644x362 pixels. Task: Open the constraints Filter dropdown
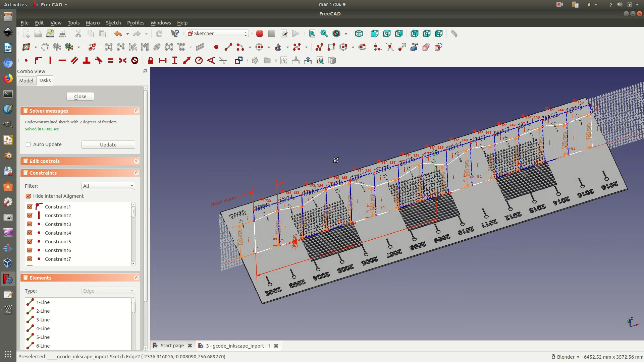(x=108, y=186)
